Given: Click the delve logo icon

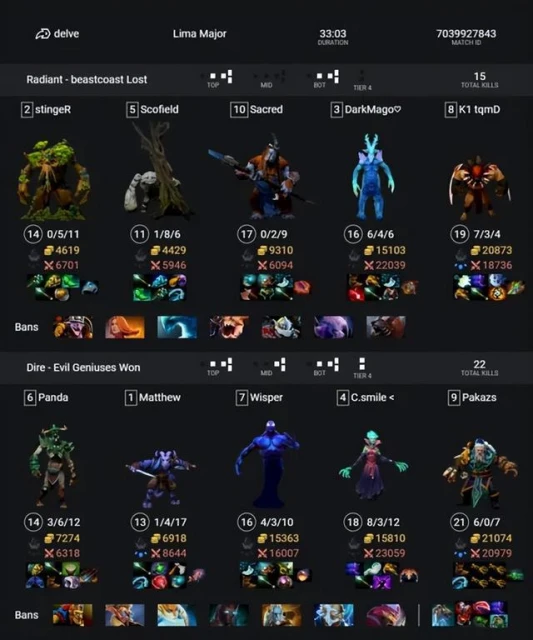Looking at the screenshot, I should pos(43,34).
